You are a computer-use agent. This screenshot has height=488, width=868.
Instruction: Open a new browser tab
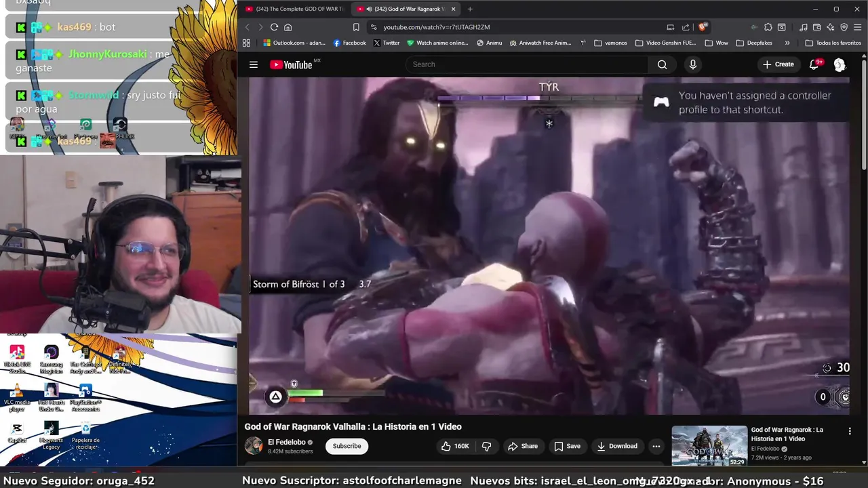pyautogui.click(x=470, y=9)
